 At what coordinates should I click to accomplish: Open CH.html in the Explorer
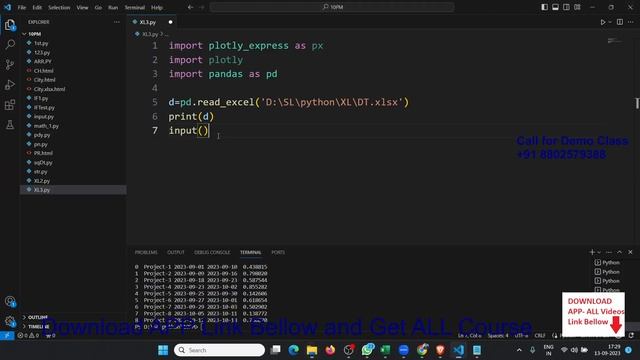(x=43, y=71)
